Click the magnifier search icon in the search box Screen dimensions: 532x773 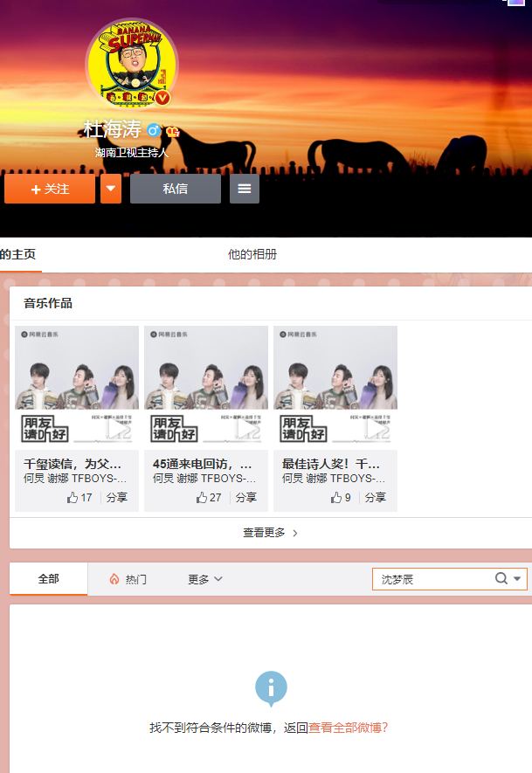pyautogui.click(x=501, y=579)
